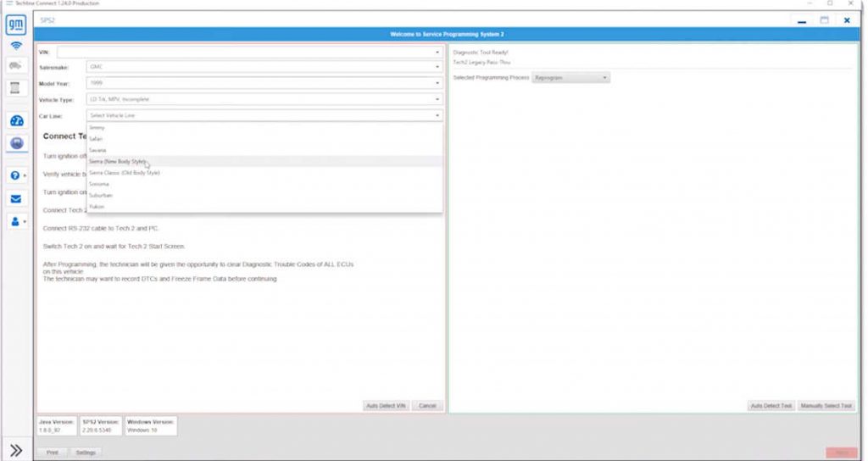Expand the Vehicle Type dropdown
This screenshot has height=461, width=868.
[264, 99]
